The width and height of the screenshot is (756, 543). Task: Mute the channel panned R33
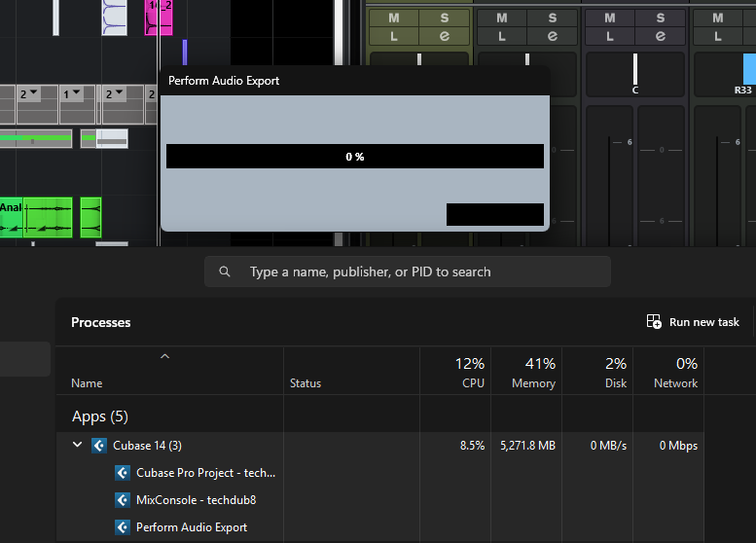click(718, 18)
